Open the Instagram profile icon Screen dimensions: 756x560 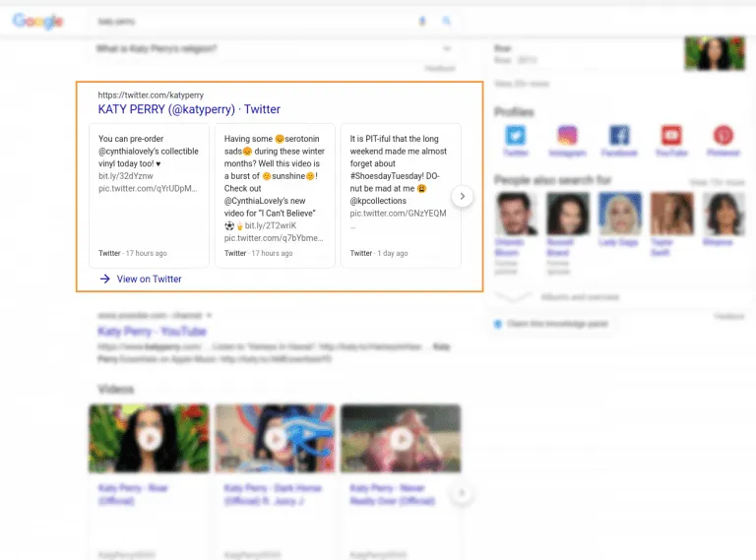pos(567,137)
